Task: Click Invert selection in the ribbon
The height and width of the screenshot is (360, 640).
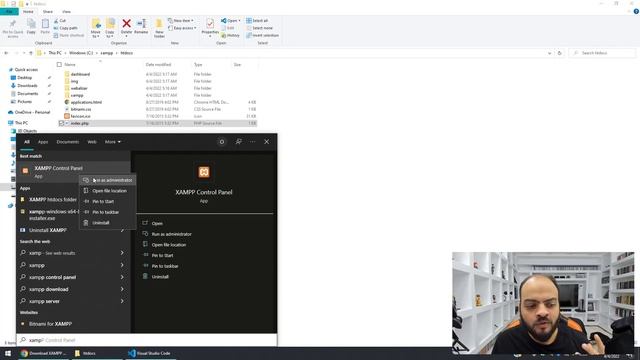Action: pos(262,35)
